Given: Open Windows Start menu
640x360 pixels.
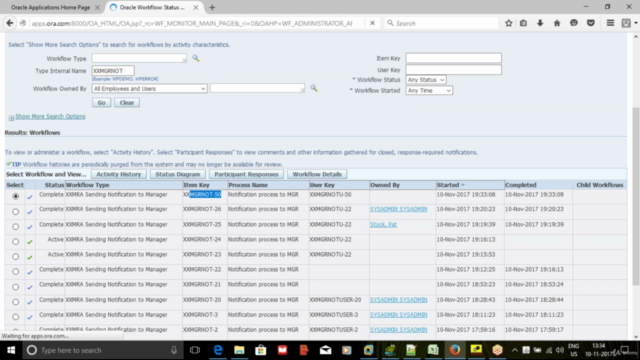Looking at the screenshot, I should (x=11, y=350).
